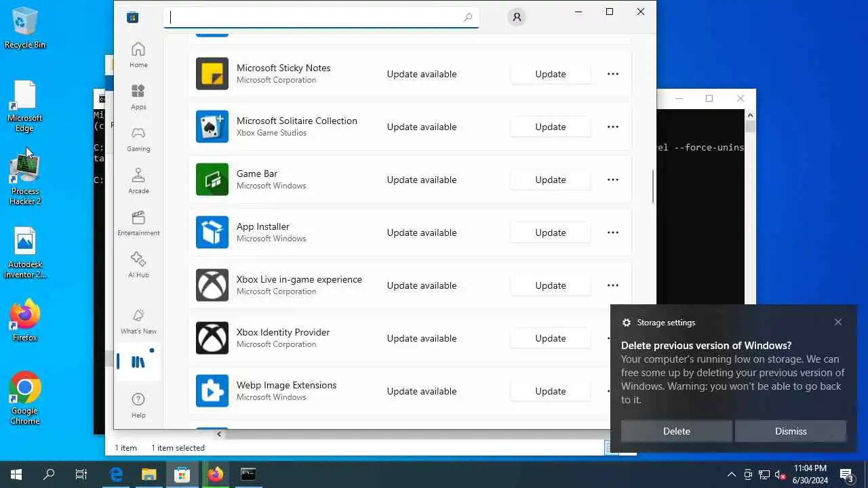
Task: Open the Action Center notifications icon
Action: [847, 474]
